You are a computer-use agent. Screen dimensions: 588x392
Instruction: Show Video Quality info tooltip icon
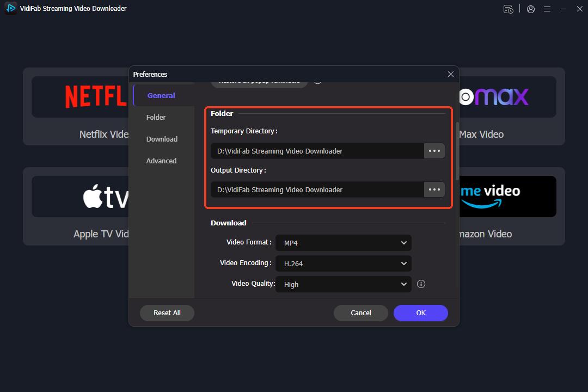(421, 284)
